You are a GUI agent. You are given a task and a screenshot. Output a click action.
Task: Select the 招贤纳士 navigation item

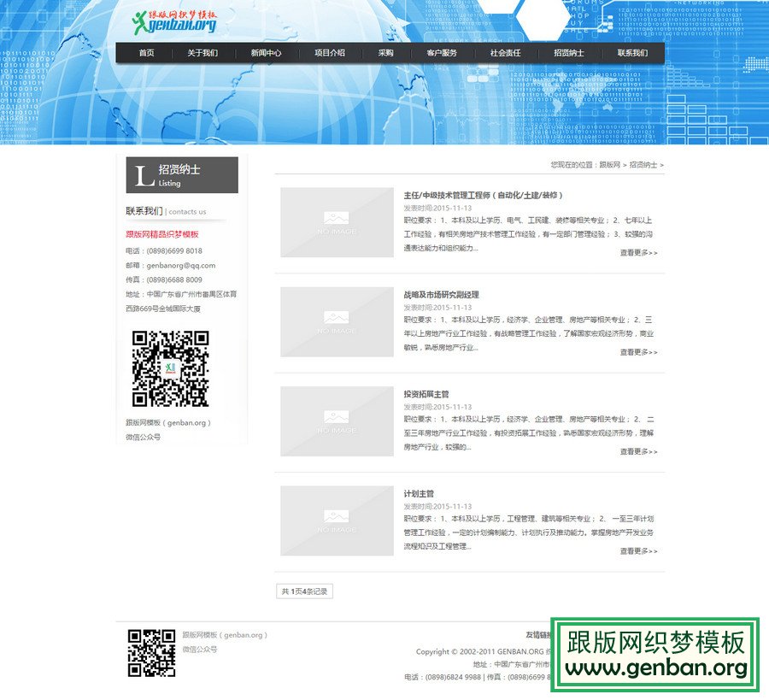[x=566, y=53]
